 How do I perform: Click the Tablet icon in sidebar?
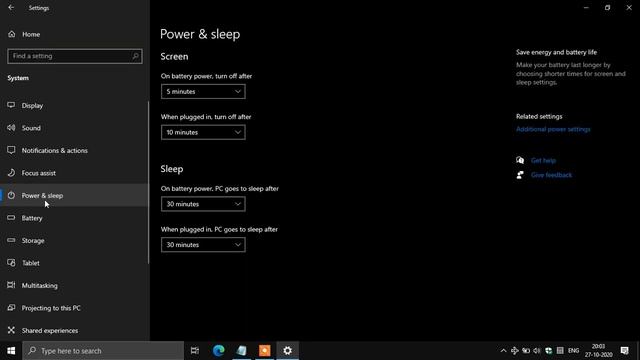(11, 263)
